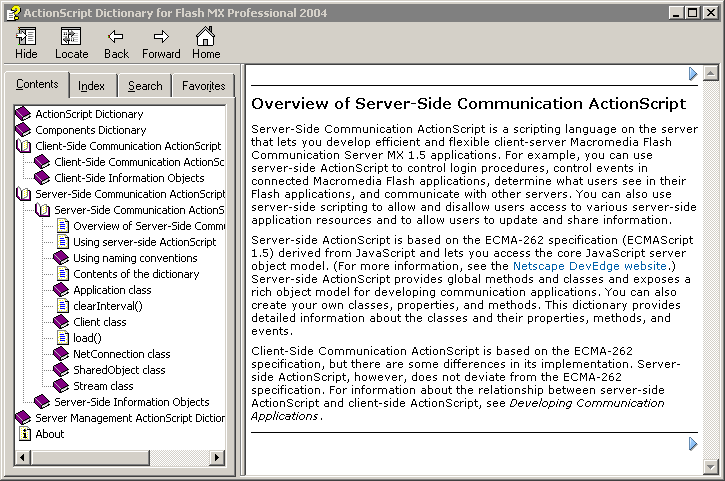Select Client-Side Information Objects entry
Screen dimensions: 725x481
click(x=129, y=178)
